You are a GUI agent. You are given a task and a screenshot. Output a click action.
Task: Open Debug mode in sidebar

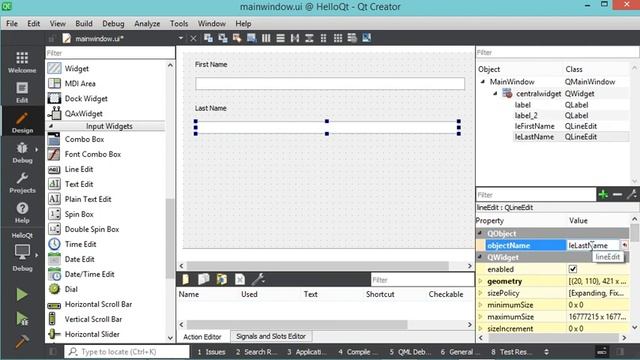point(22,152)
